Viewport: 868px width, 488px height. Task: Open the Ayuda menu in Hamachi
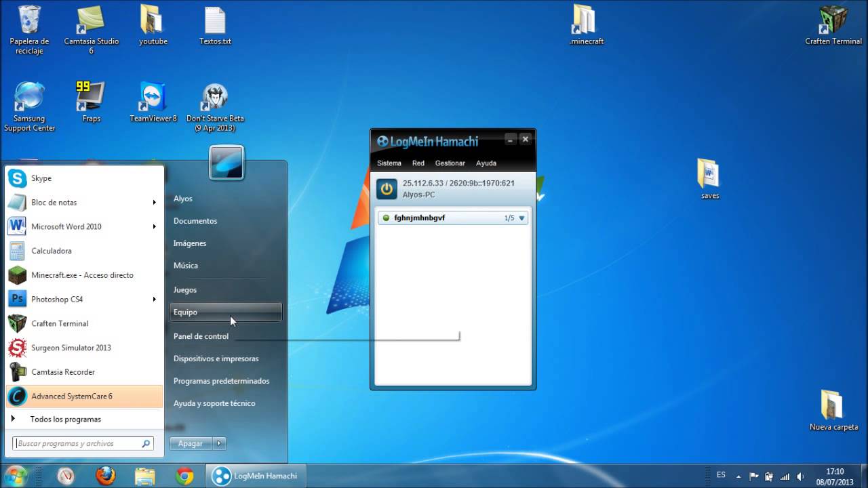pos(486,163)
